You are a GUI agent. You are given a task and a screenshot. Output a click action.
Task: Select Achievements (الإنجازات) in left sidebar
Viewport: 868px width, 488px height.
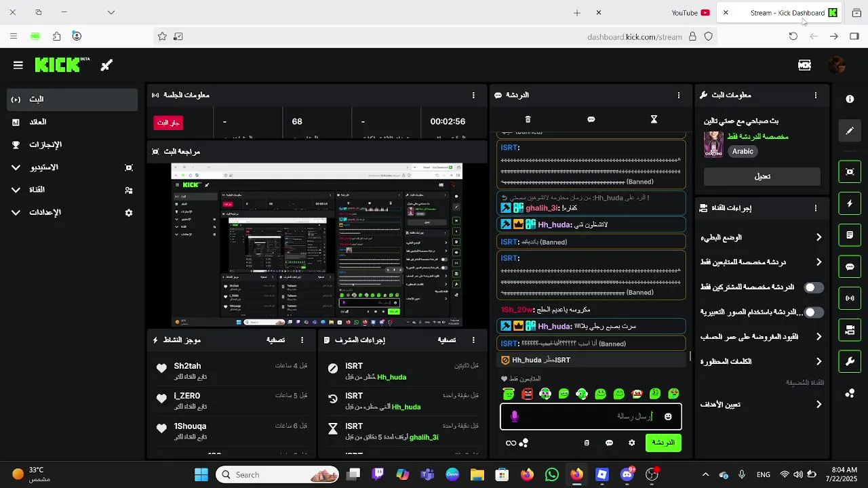(x=72, y=144)
